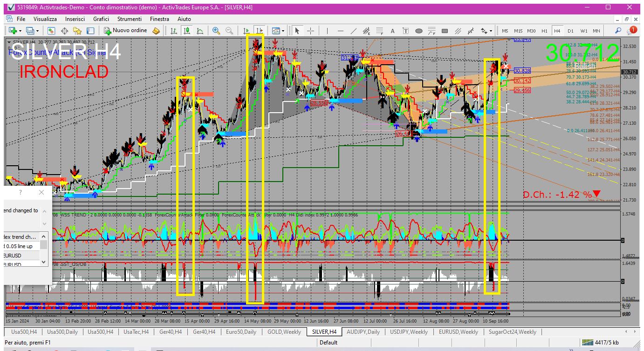Click the alert list scroll-down arrow
Viewport: 644px width, 351px height.
[44, 262]
